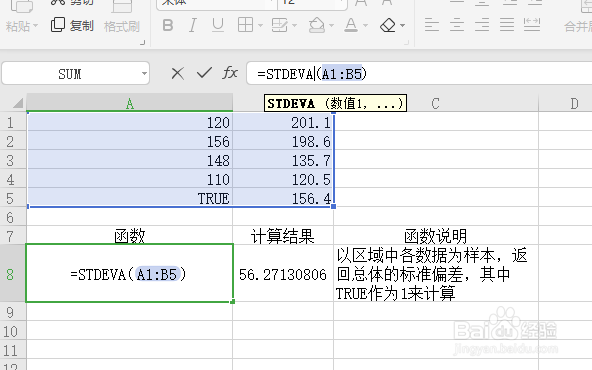Select row 8 header
Screen dimensions: 592x370
click(x=13, y=274)
